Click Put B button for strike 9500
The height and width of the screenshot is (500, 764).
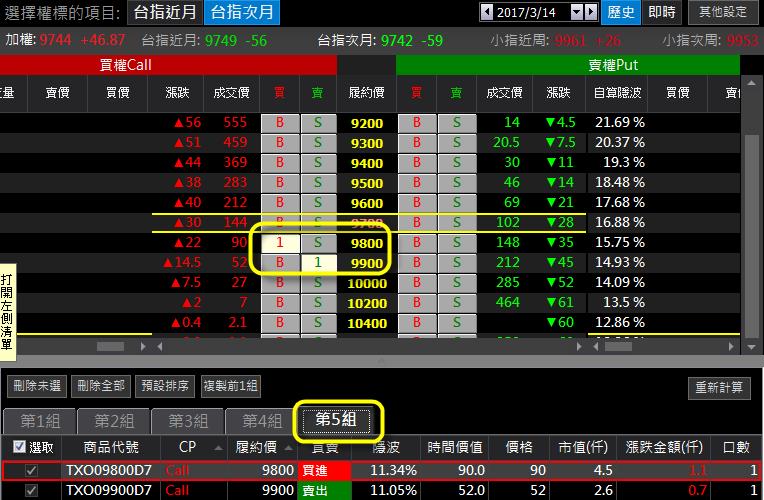pyautogui.click(x=417, y=183)
